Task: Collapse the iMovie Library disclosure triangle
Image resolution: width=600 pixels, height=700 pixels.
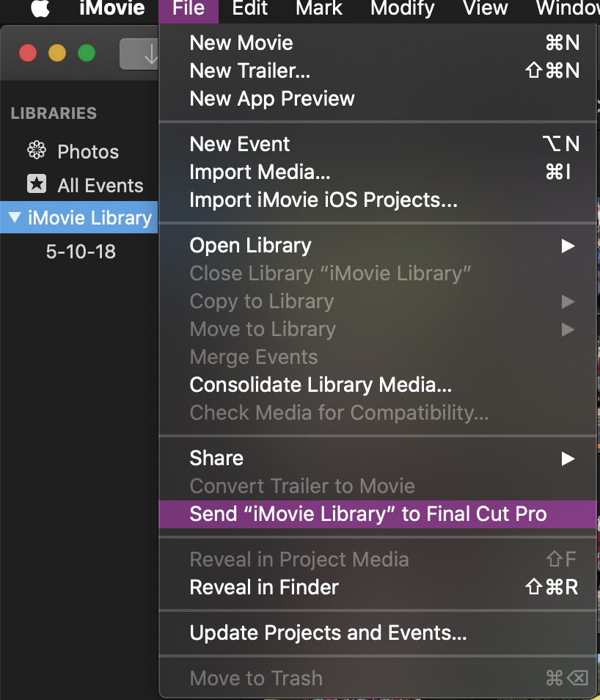Action: (15, 218)
